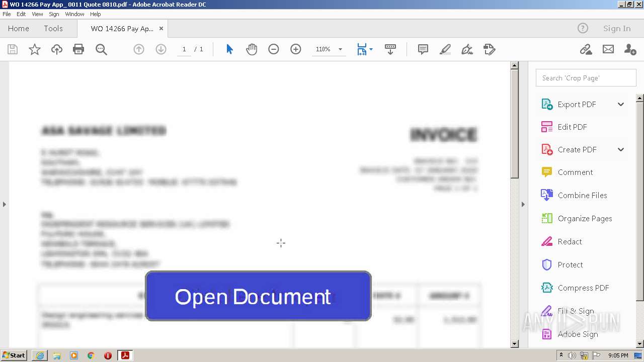Go to previous page arrow
Image resolution: width=644 pixels, height=362 pixels.
pos(139,49)
